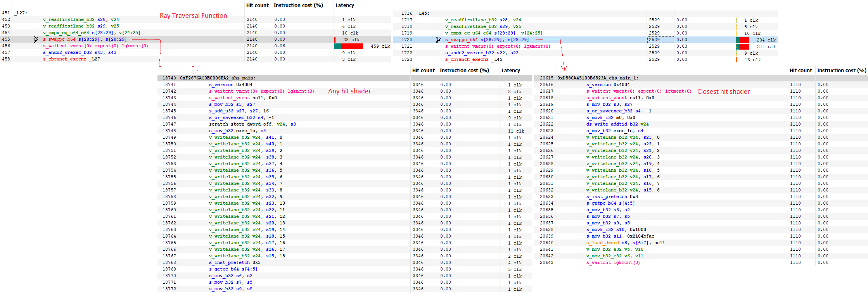
Task: Select line 20616 s_version 0x4004
Action: point(608,84)
